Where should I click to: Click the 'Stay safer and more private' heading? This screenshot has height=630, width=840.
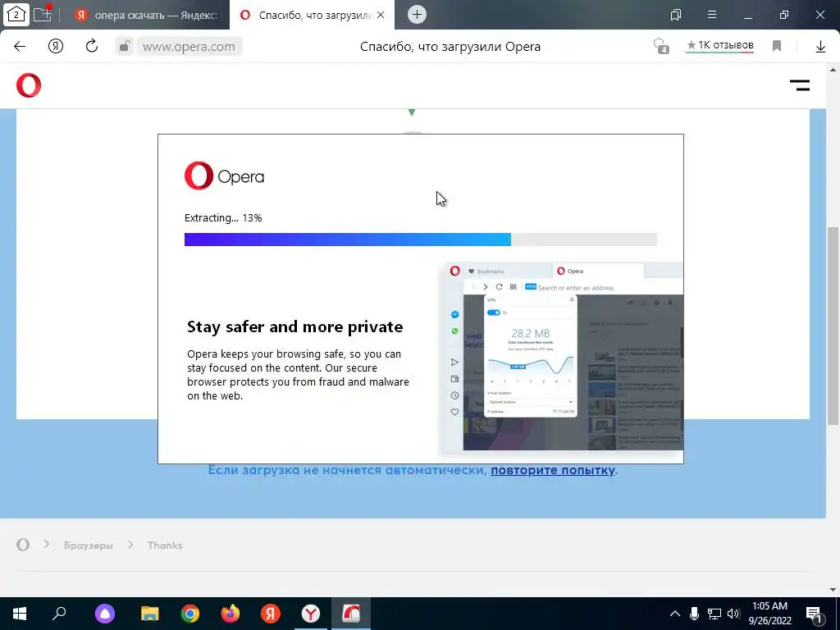click(x=294, y=326)
